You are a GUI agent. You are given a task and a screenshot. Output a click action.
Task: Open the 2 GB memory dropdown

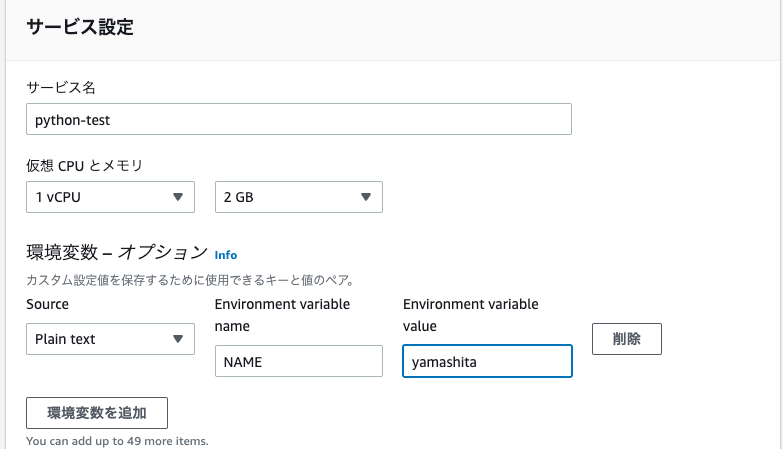click(299, 197)
